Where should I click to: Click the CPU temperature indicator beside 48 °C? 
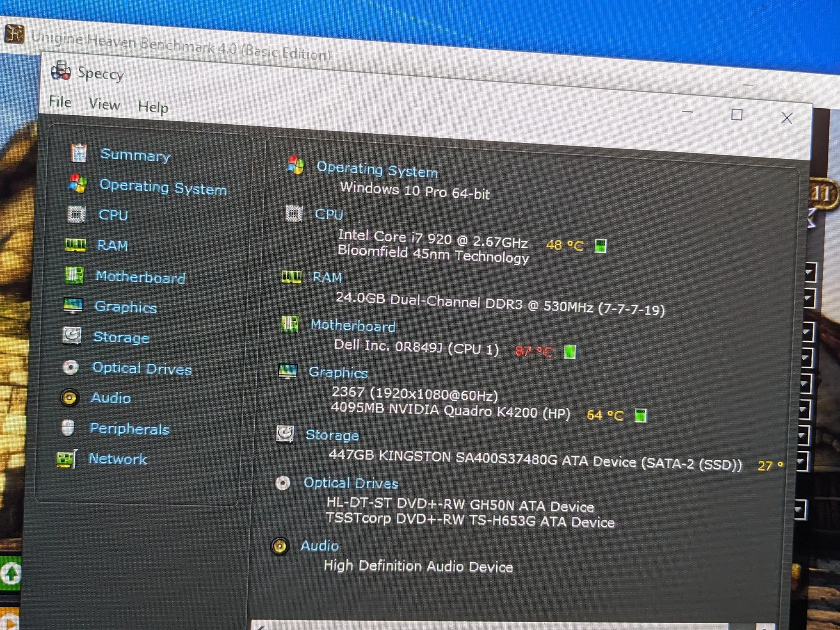(600, 246)
